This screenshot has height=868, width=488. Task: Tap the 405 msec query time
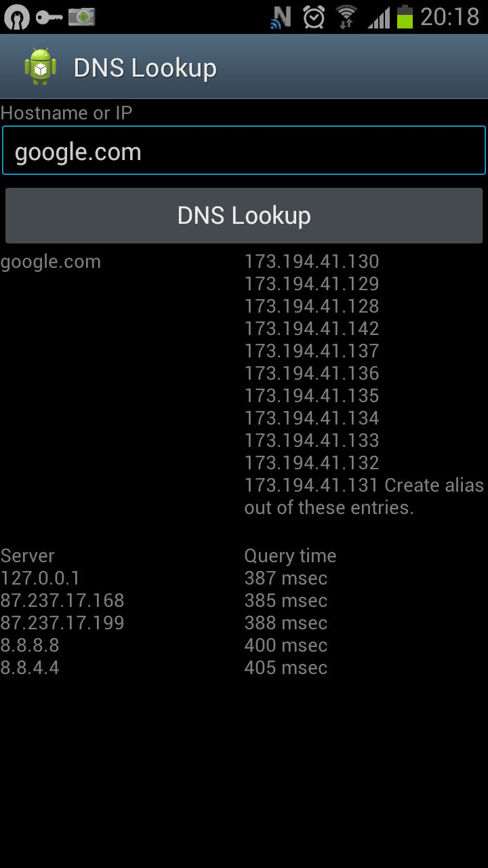pos(286,668)
